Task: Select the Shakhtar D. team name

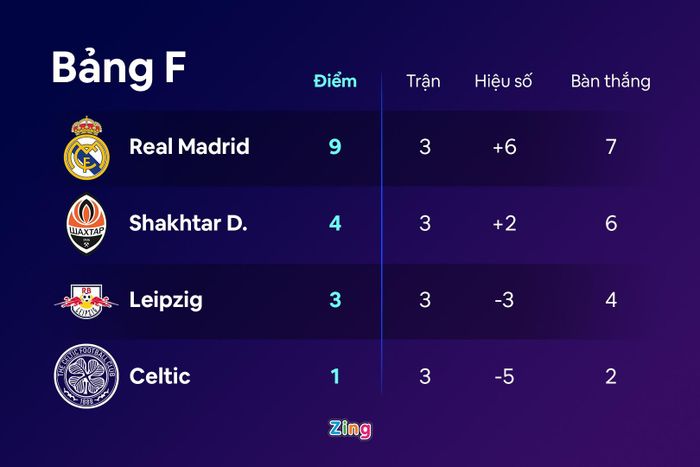Action: 188,223
